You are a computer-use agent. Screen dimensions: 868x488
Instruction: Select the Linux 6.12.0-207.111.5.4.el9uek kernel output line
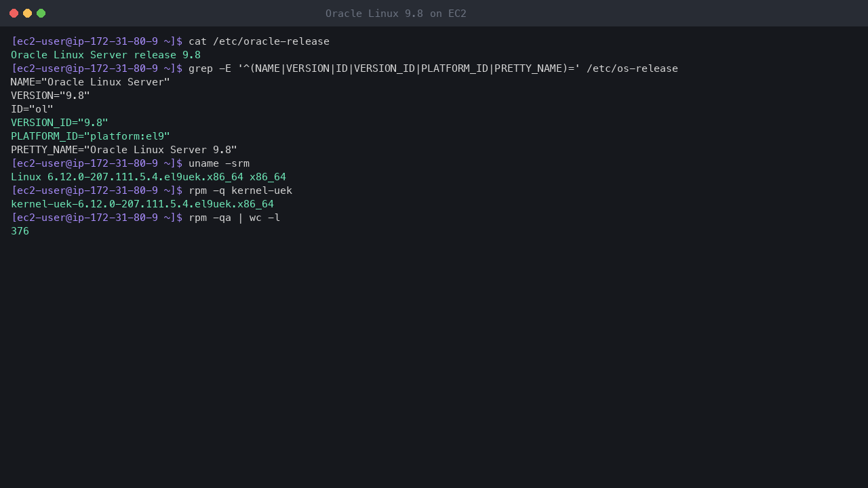click(x=149, y=177)
